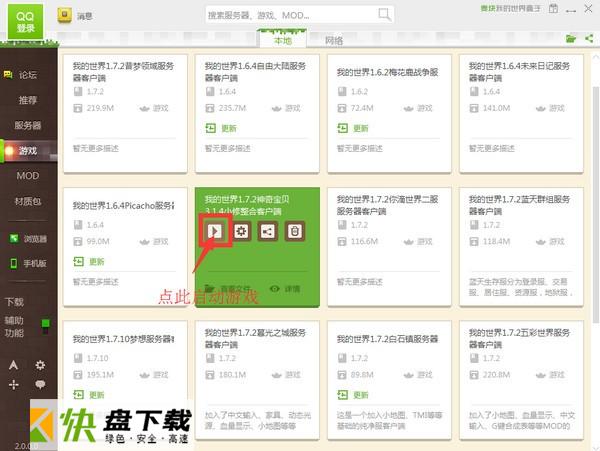This screenshot has width=600, height=451.
Task: Click the search magnifier icon
Action: (x=384, y=15)
